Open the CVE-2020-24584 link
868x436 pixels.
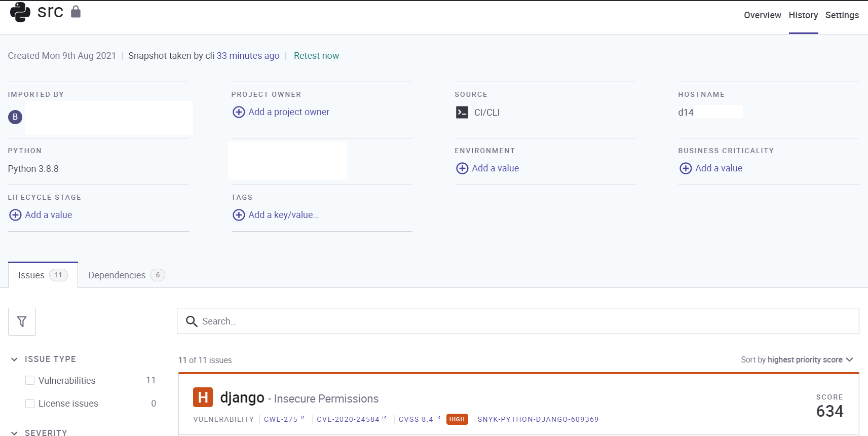[x=348, y=419]
